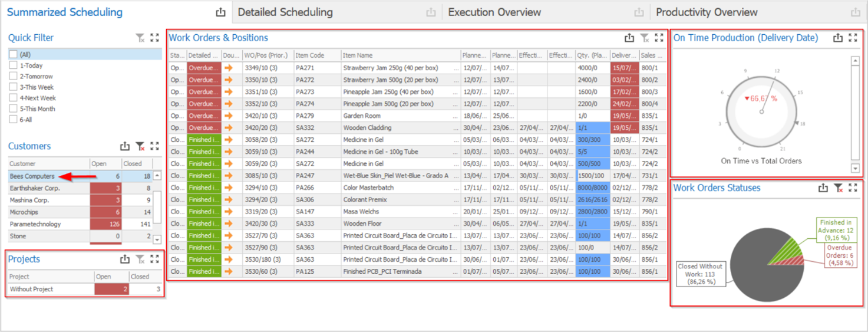Click export icon on Summarized Scheduling tab
The width and height of the screenshot is (868, 332).
pyautogui.click(x=220, y=12)
